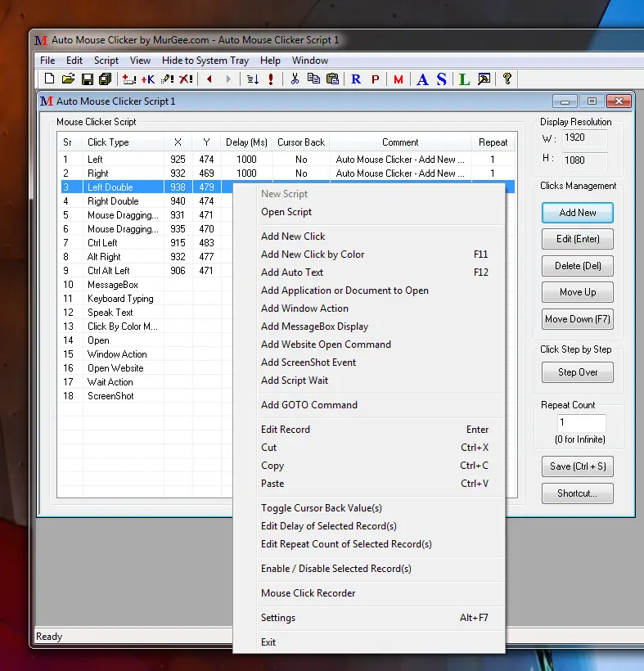This screenshot has width=644, height=671.
Task: Select Add Application or Document to Open
Action: pos(369,290)
